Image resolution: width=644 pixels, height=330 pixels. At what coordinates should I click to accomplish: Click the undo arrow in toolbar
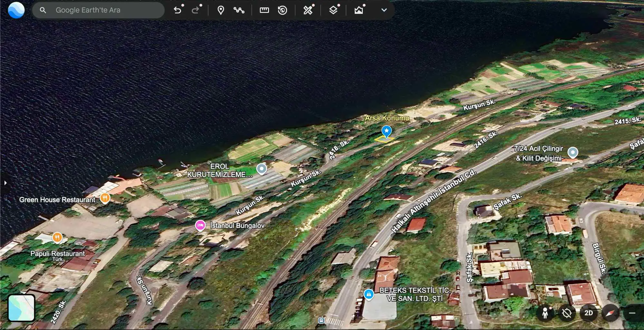[x=177, y=10]
